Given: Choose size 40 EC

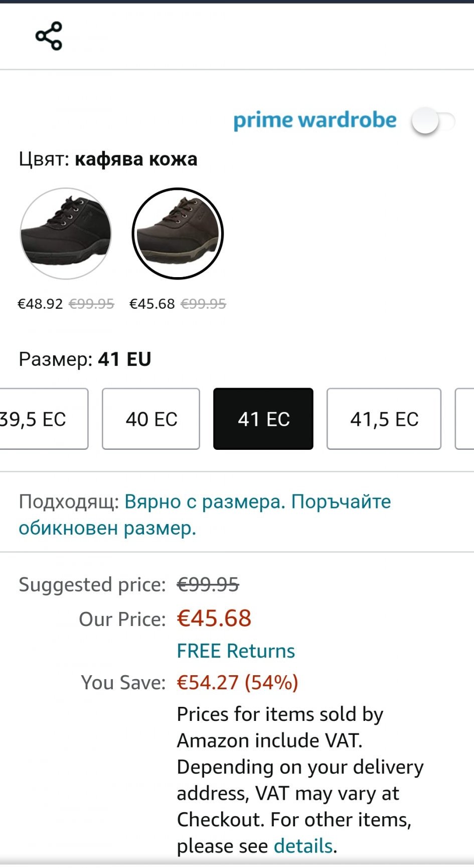Looking at the screenshot, I should (x=151, y=419).
